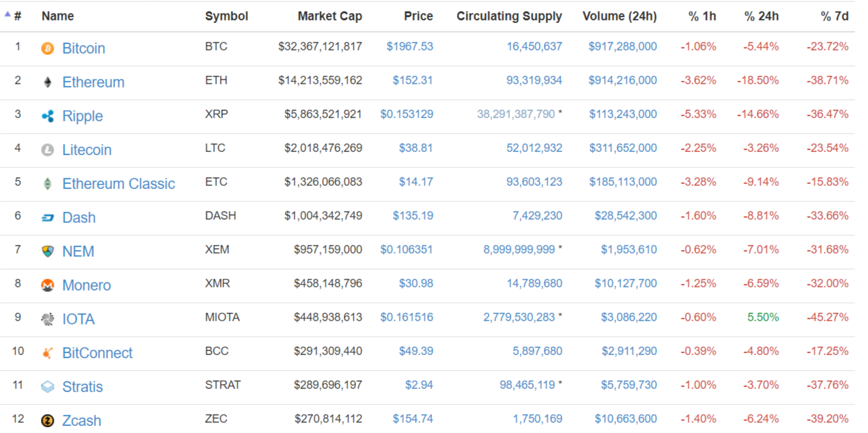This screenshot has height=433, width=868.
Task: Click Ripple circulating supply 38,291,387,790
Action: click(516, 114)
